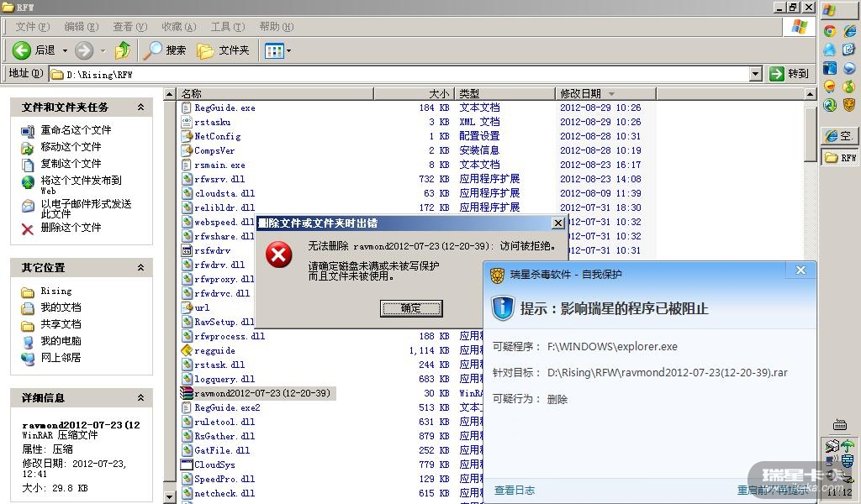Close the Rising self-protection popup

pos(800,270)
